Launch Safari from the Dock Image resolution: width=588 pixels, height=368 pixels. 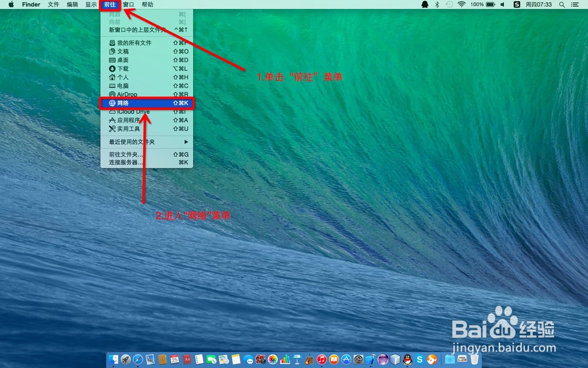click(x=138, y=359)
